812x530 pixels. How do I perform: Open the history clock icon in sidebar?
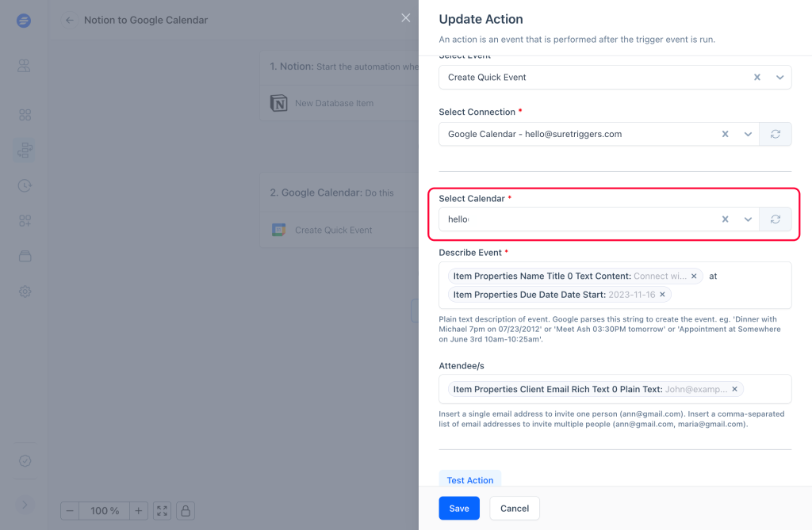pyautogui.click(x=25, y=185)
